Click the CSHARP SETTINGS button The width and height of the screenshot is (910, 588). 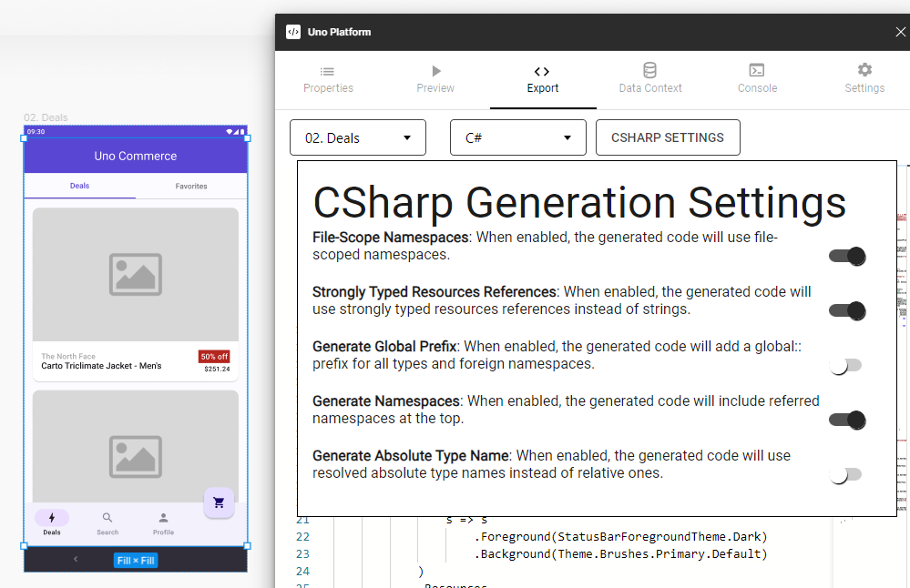[668, 138]
